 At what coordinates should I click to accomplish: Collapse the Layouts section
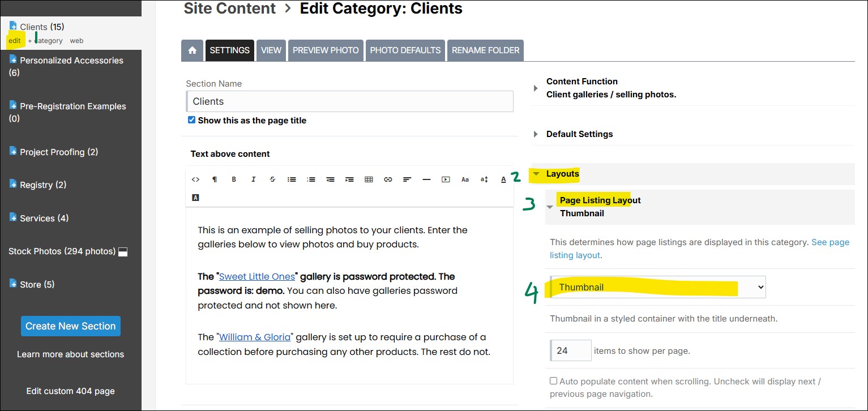point(562,174)
